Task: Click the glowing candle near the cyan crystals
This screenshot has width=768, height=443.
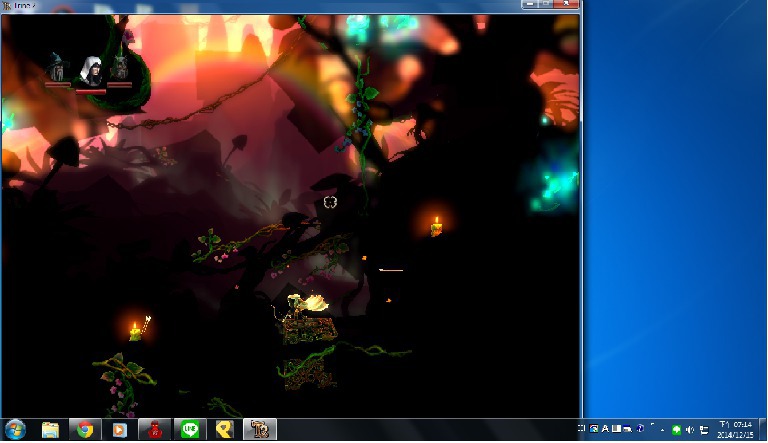Action: (436, 227)
